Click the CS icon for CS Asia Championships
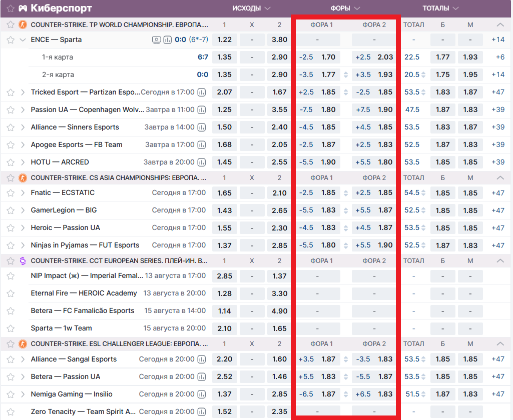 coord(23,178)
